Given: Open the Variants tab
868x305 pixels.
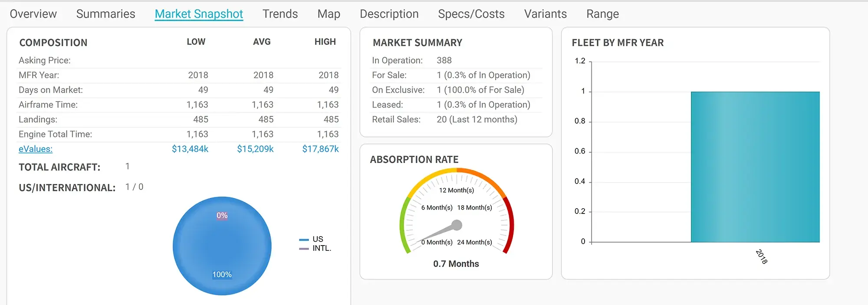Looking at the screenshot, I should (x=545, y=14).
